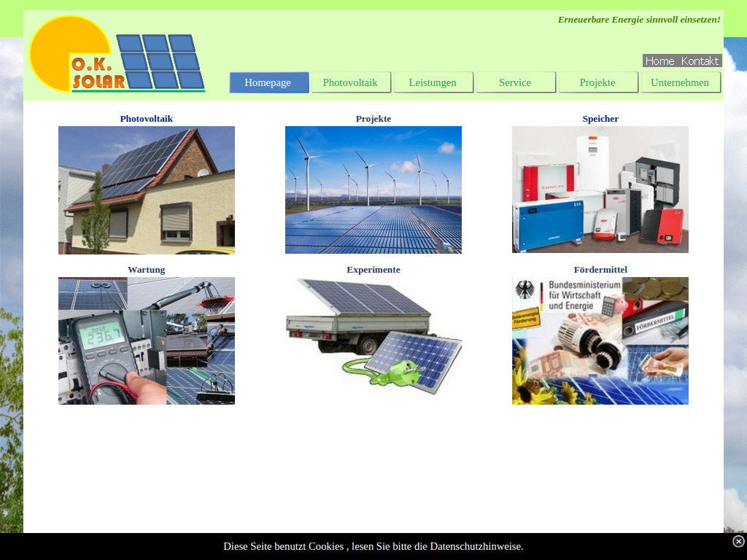Screen dimensions: 747x560
Task: Click the Fördermittel heading text
Action: tap(600, 269)
